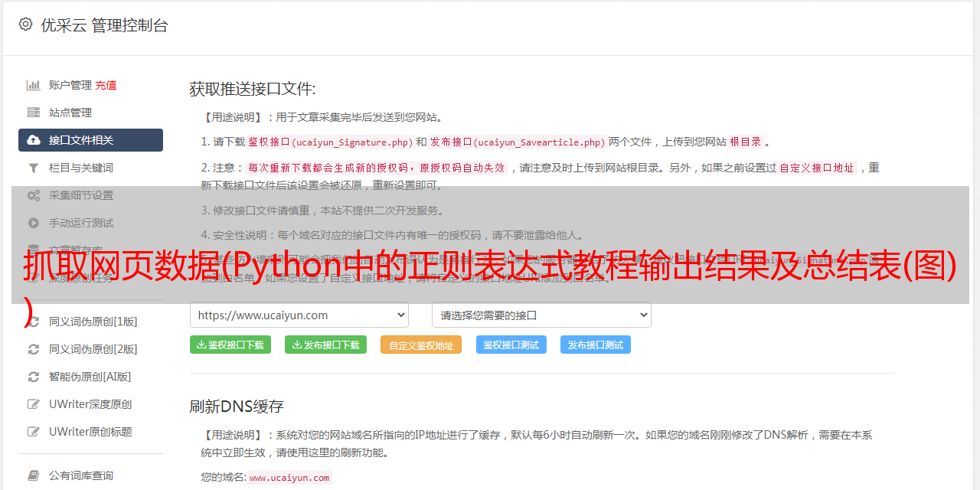
Task: Click the edit icon beside UWriter深度原创
Action: tap(34, 404)
